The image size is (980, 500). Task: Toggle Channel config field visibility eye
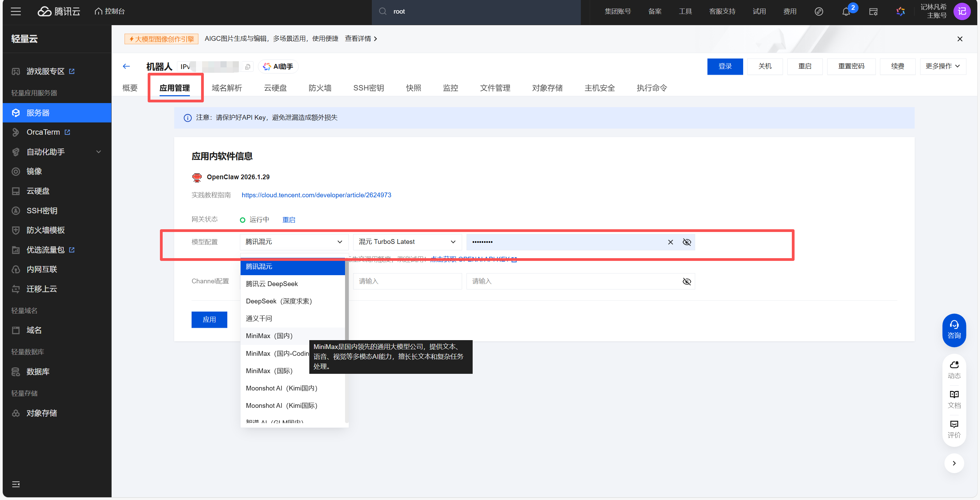coord(687,281)
